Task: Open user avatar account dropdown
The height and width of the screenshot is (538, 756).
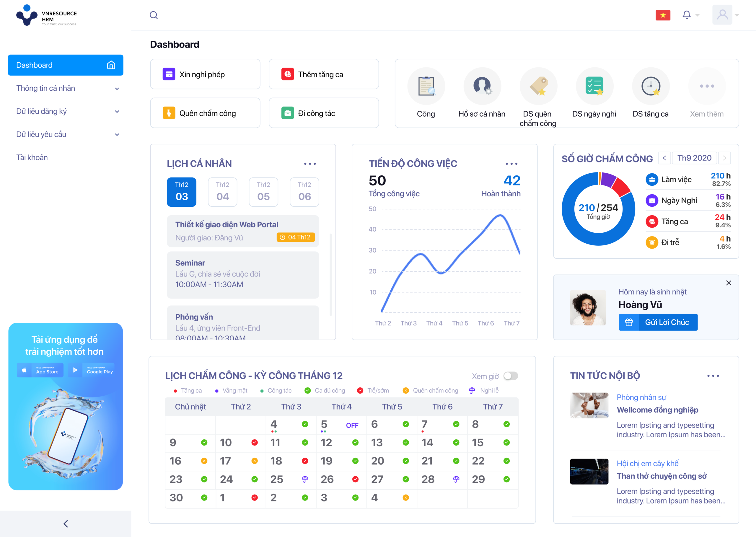Action: [723, 15]
